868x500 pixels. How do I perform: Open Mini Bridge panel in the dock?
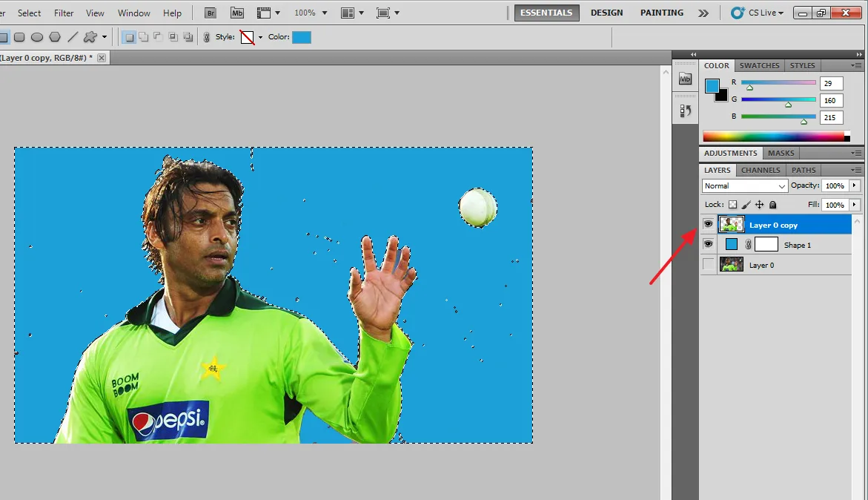pos(686,79)
